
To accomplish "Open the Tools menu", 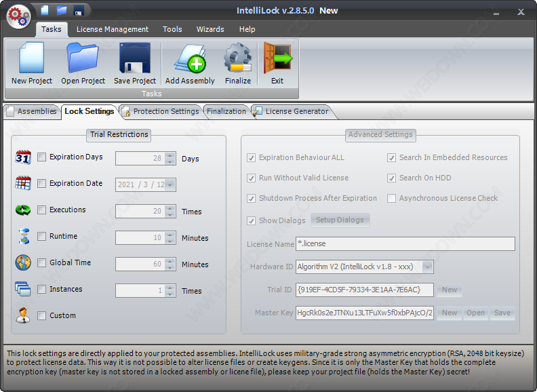I will pos(172,29).
